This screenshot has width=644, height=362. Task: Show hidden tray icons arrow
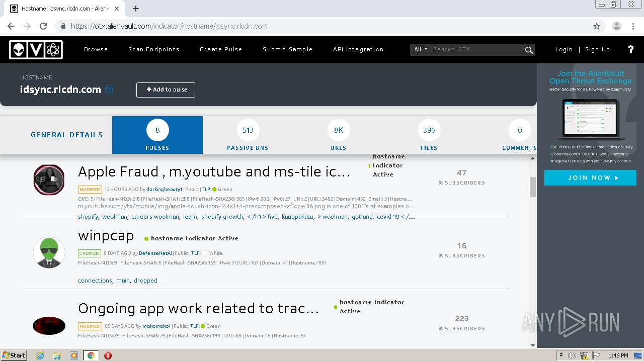tap(561, 355)
